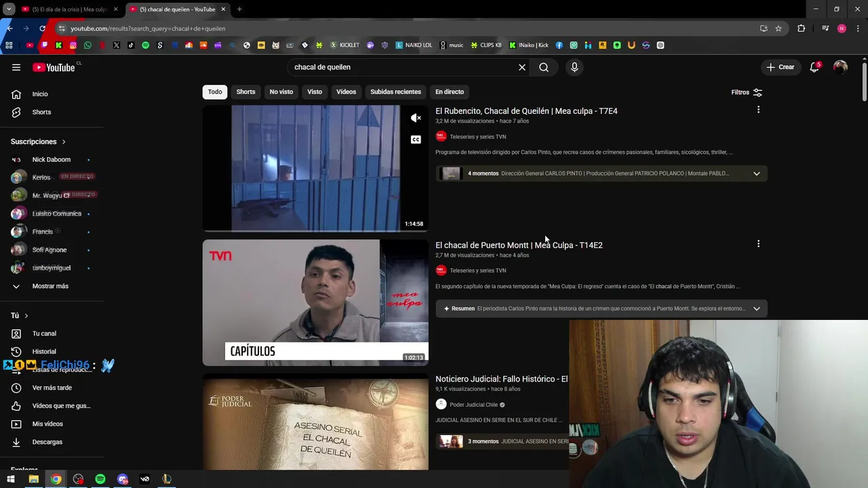The image size is (868, 488).
Task: Open the Poder Judicial Chile channel
Action: (473, 405)
